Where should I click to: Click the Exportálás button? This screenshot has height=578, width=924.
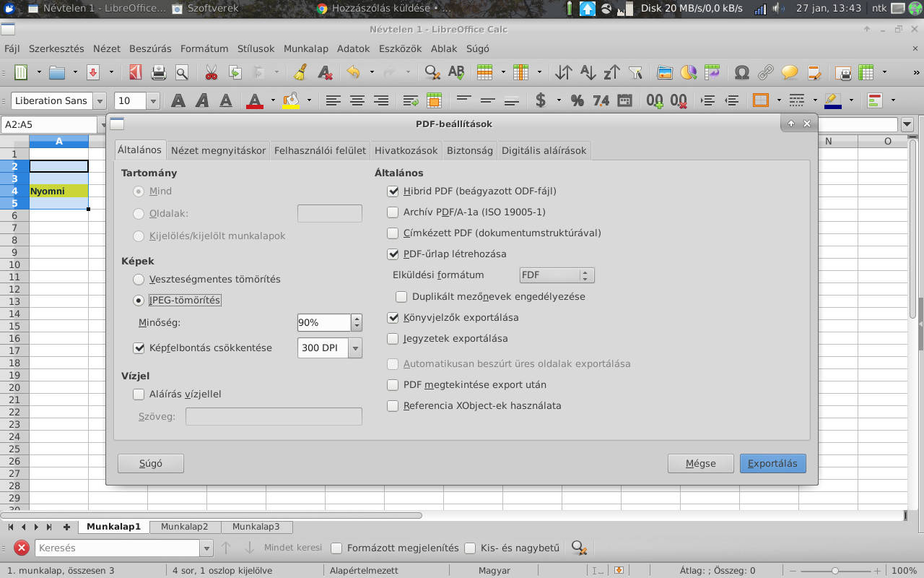click(772, 464)
